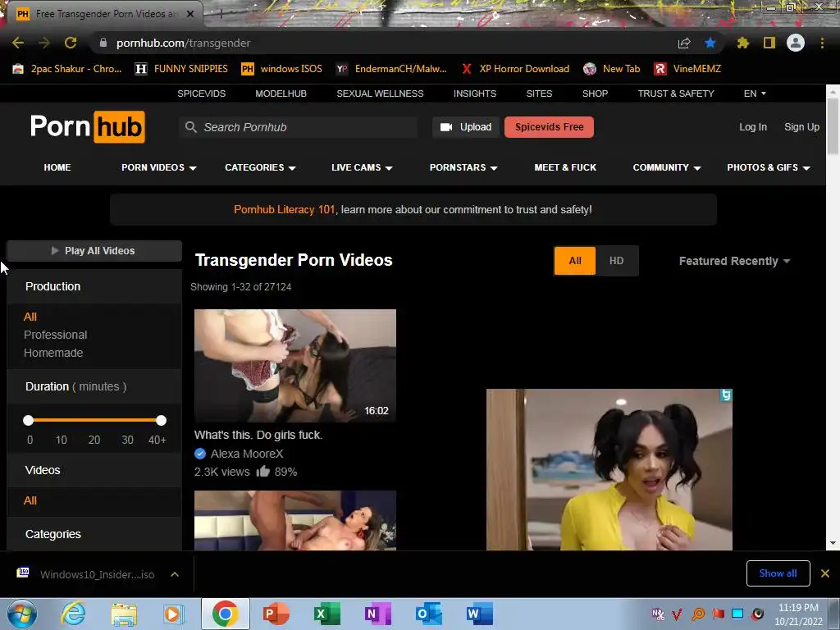Expand the CATEGORIES nav dropdown
Image resolution: width=840 pixels, height=630 pixels.
click(x=260, y=167)
